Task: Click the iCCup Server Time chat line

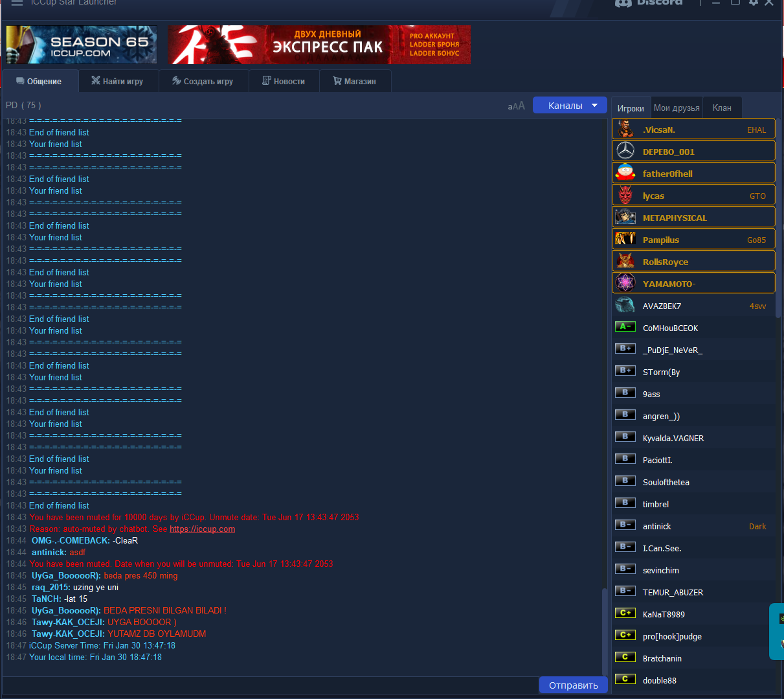Action: [102, 645]
